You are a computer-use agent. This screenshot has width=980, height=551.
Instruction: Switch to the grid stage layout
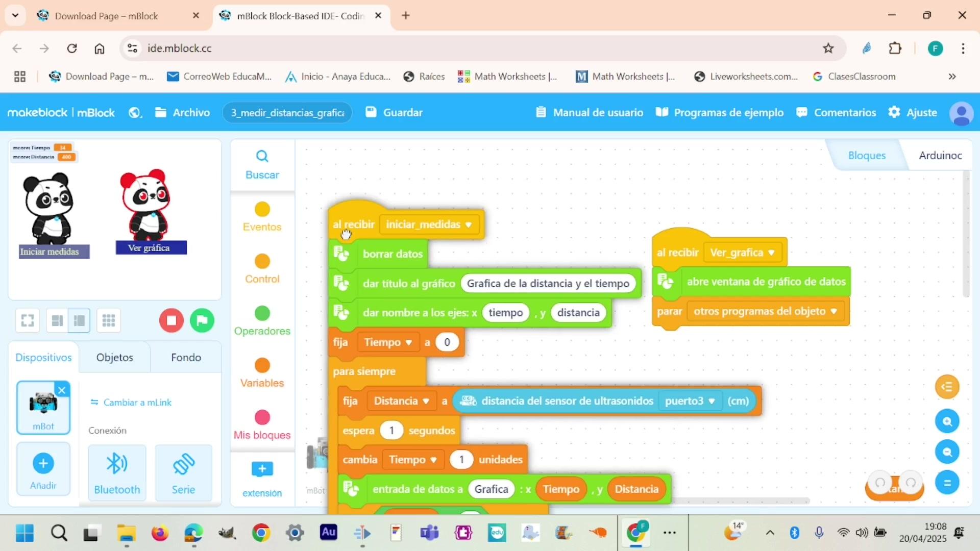click(x=109, y=320)
